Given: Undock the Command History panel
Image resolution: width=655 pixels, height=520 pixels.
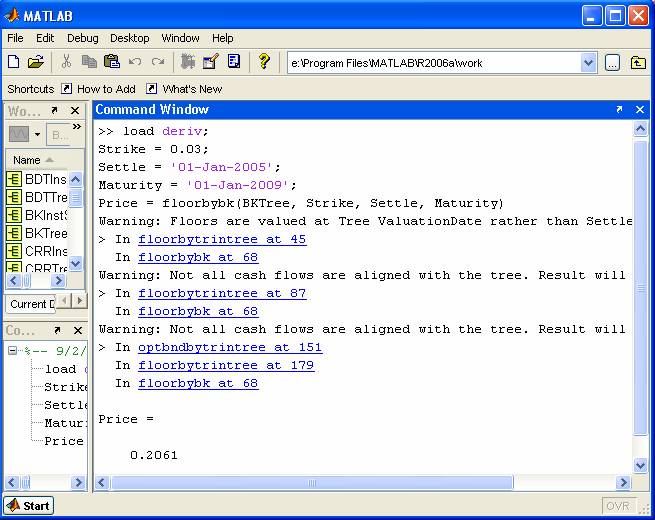Looking at the screenshot, I should [57, 330].
